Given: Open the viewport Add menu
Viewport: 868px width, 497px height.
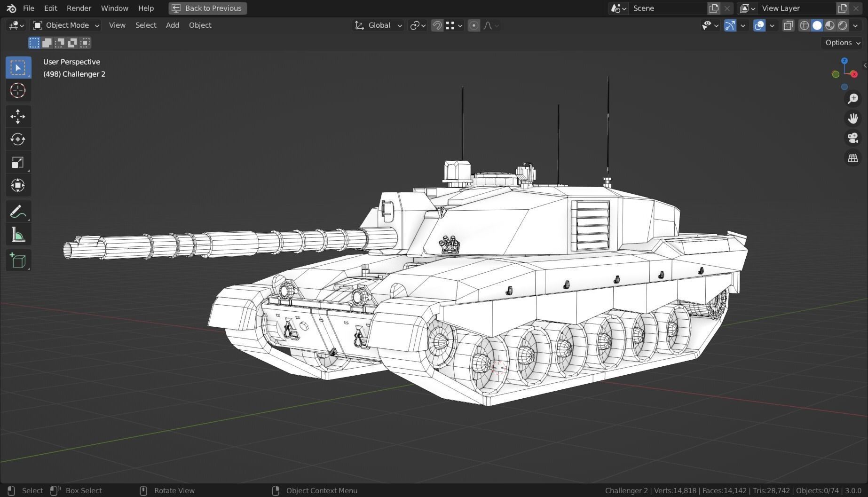Looking at the screenshot, I should click(x=173, y=25).
